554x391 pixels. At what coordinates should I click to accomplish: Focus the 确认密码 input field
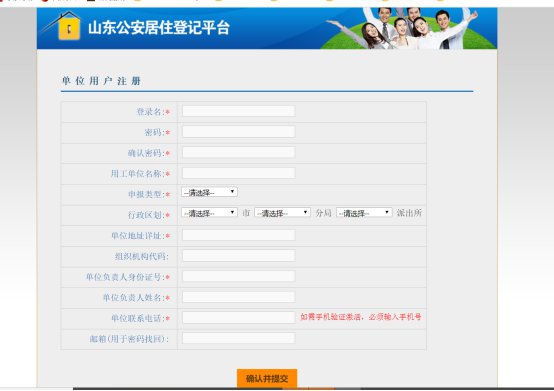click(x=238, y=152)
